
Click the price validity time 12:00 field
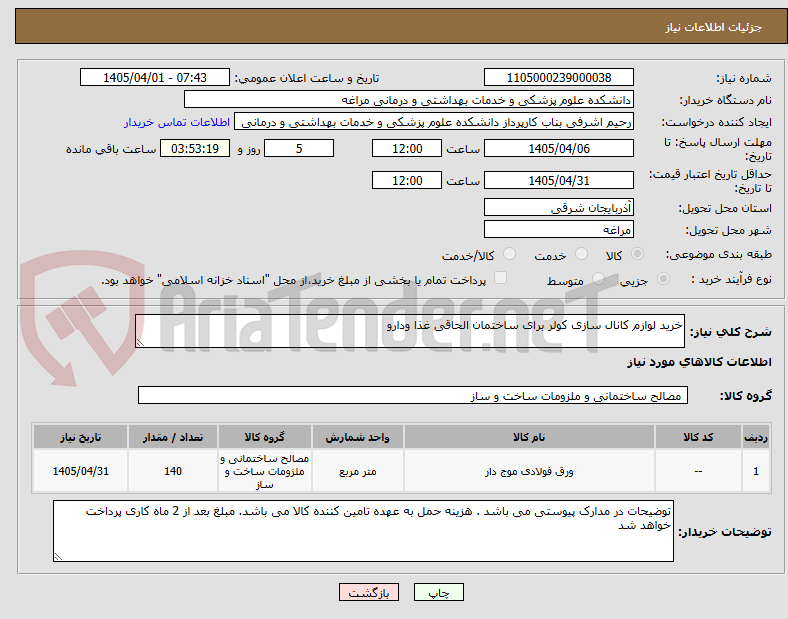(407, 180)
